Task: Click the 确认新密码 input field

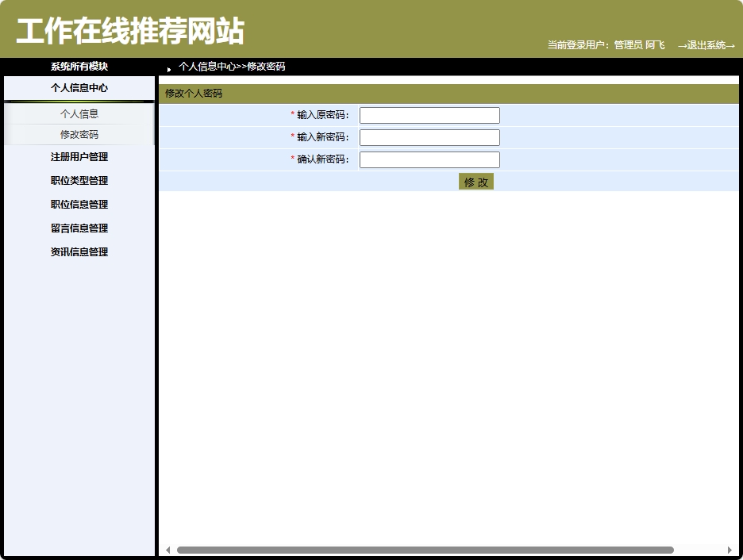Action: [x=429, y=159]
